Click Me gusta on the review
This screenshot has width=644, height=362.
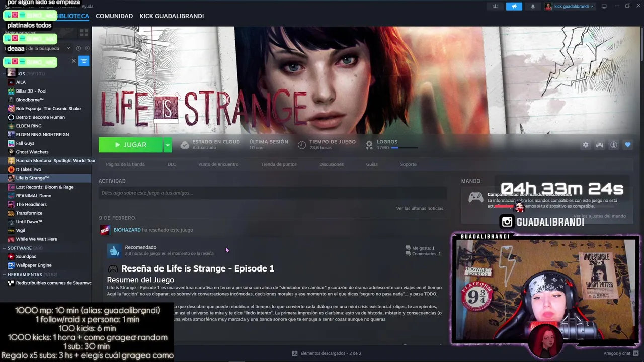pos(420,248)
